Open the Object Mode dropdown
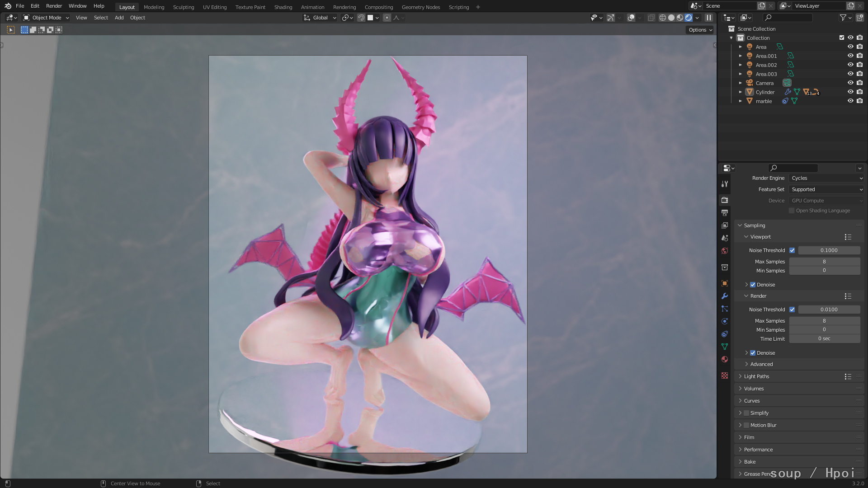Viewport: 868px width, 488px height. [x=46, y=18]
